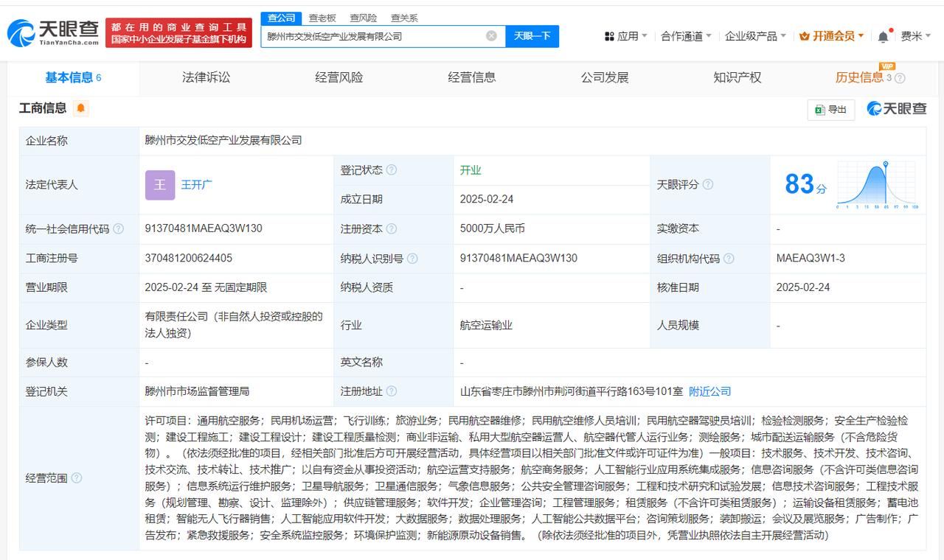This screenshot has width=944, height=560.
Task: Select the 查老板 search tab
Action: pos(322,18)
